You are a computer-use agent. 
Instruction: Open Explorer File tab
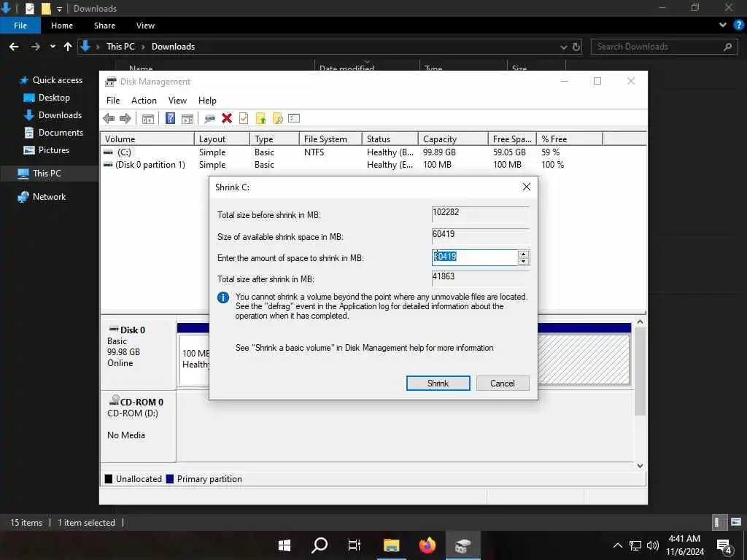coord(20,26)
